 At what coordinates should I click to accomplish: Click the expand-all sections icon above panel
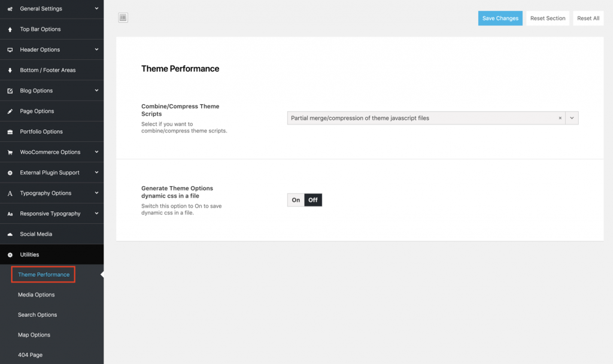pyautogui.click(x=123, y=18)
